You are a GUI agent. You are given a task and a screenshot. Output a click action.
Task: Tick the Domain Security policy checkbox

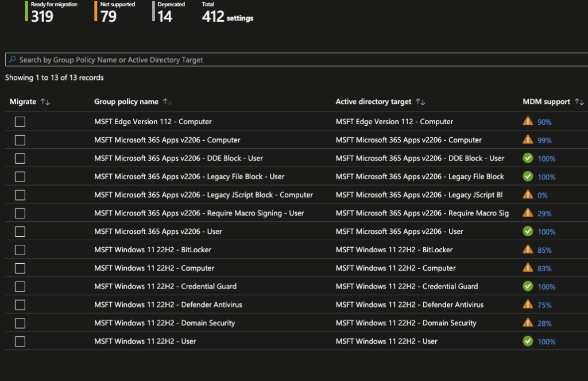pyautogui.click(x=20, y=323)
